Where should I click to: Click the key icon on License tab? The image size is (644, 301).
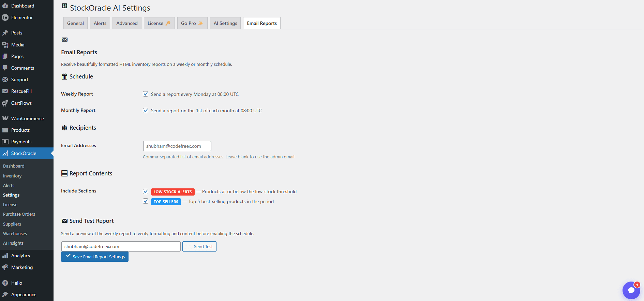coord(168,23)
